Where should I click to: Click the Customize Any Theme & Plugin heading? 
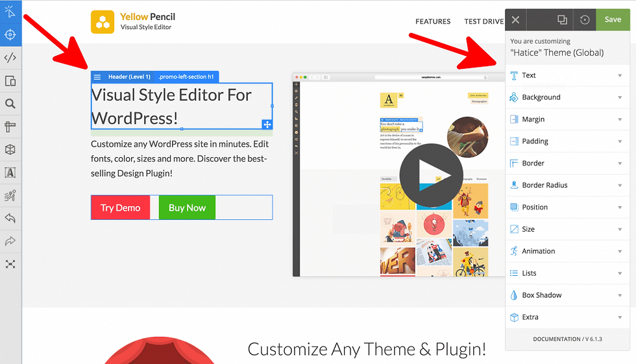pyautogui.click(x=367, y=350)
